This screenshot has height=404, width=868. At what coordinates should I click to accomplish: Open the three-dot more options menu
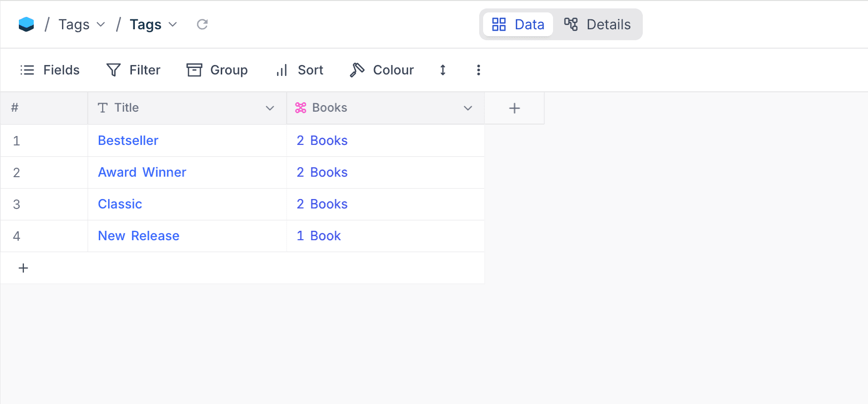(x=478, y=70)
